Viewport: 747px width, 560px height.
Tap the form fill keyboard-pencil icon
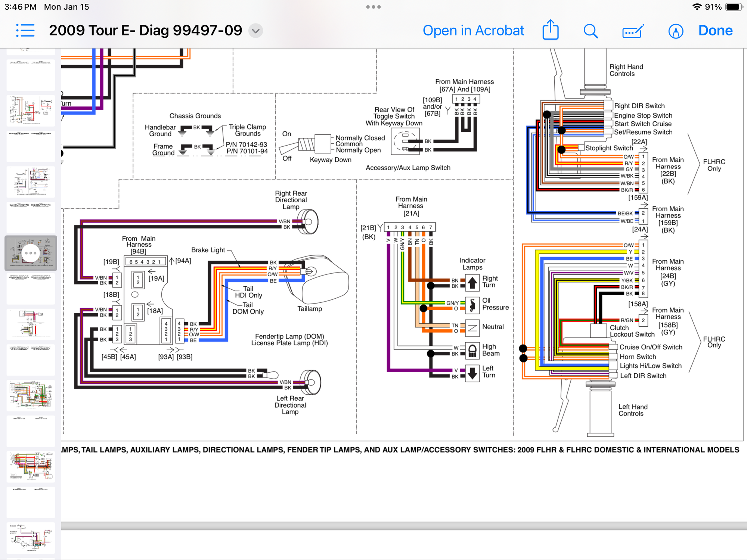pyautogui.click(x=633, y=31)
